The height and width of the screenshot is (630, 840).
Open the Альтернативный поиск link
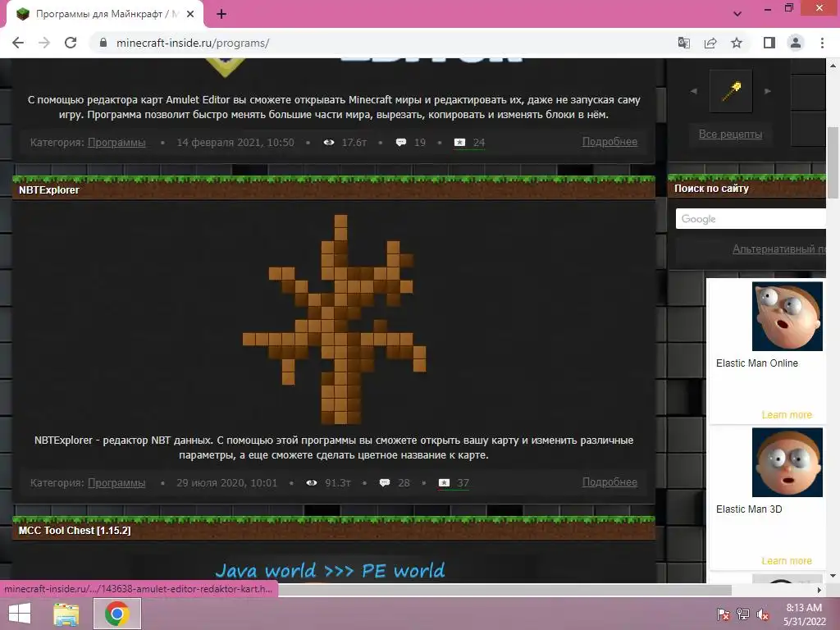779,249
